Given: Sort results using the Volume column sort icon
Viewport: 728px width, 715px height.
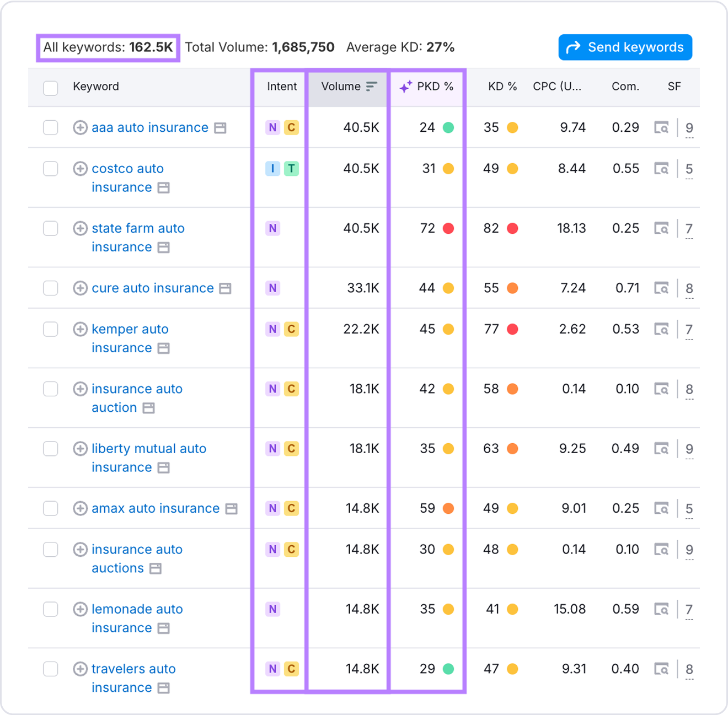Looking at the screenshot, I should 371,86.
